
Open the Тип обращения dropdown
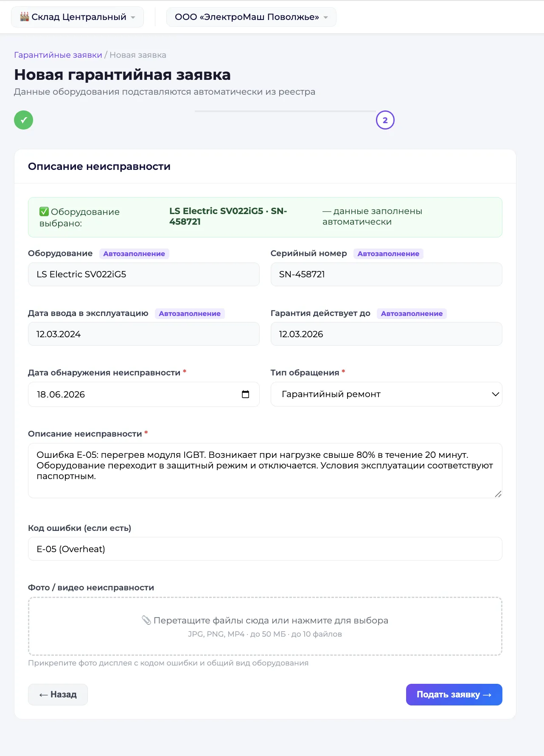[387, 394]
